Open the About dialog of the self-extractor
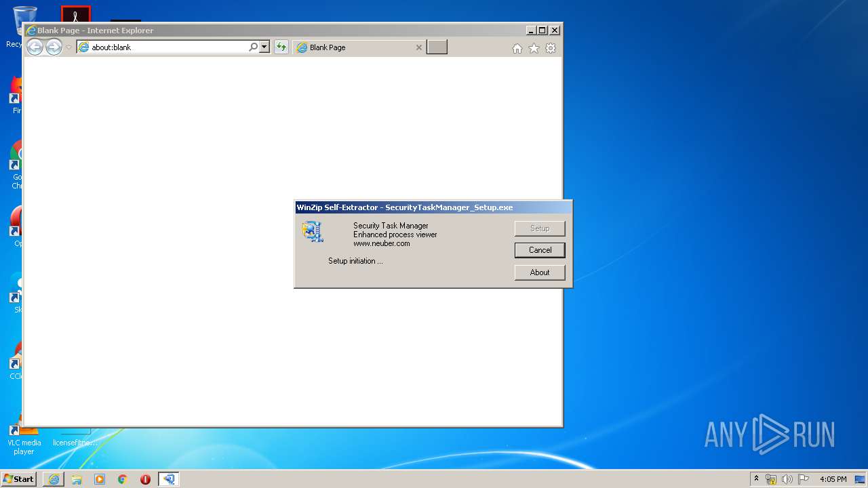 [540, 272]
